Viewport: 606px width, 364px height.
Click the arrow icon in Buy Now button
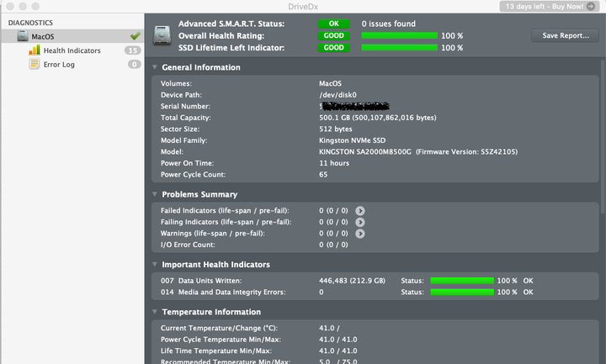coord(591,6)
